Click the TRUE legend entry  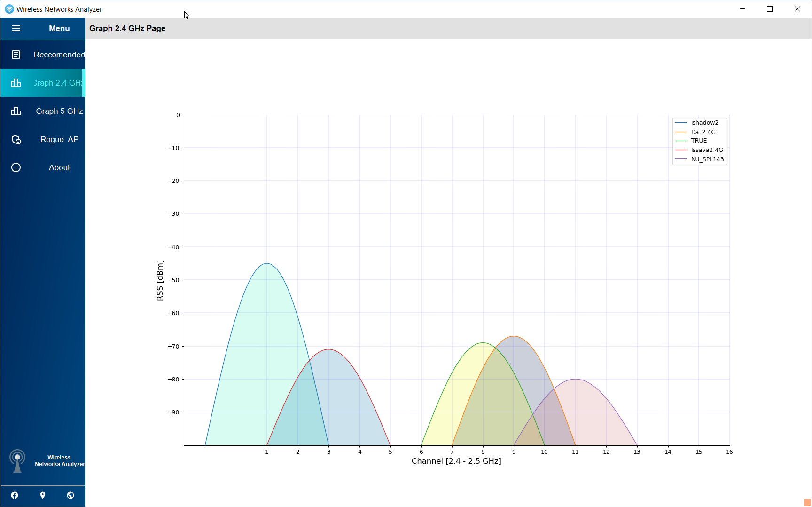point(699,141)
